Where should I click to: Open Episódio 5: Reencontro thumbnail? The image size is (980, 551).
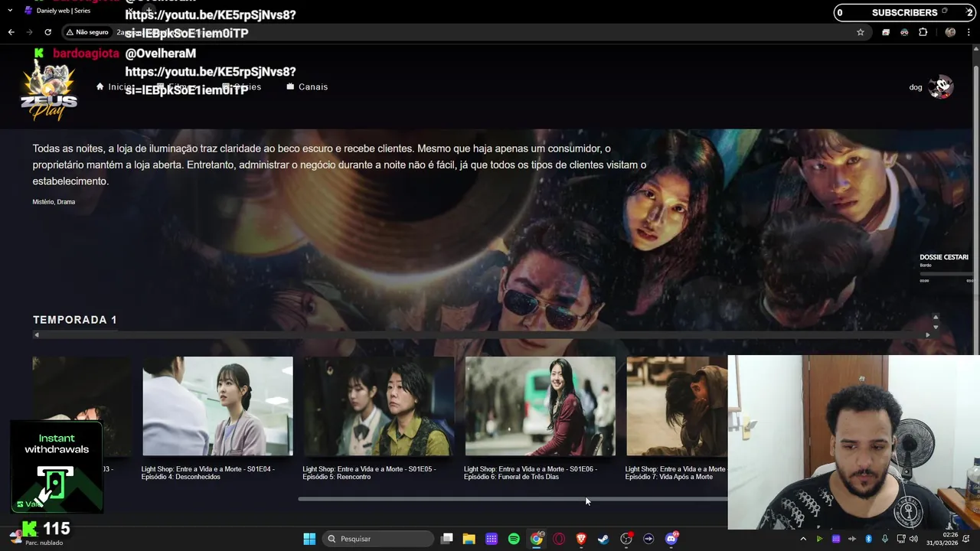point(379,406)
